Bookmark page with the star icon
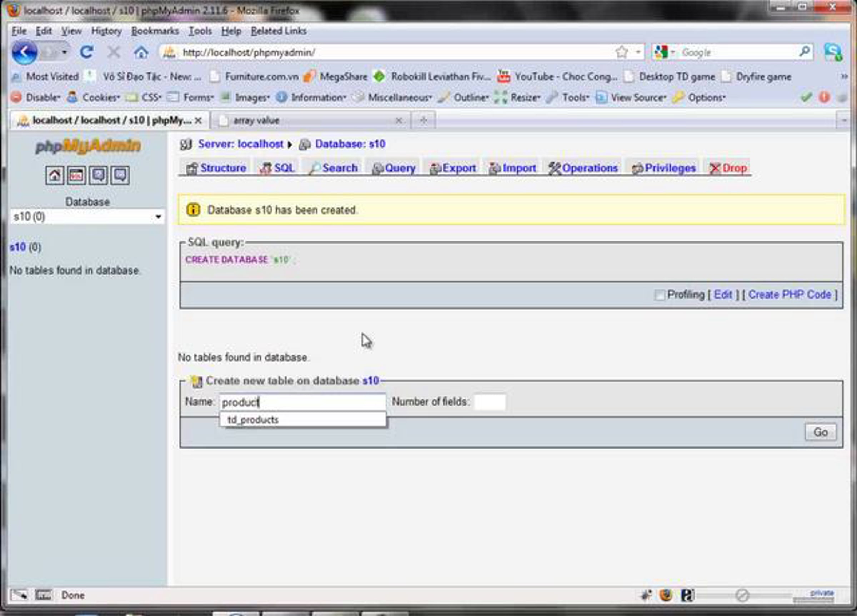Image resolution: width=857 pixels, height=616 pixels. pyautogui.click(x=622, y=52)
